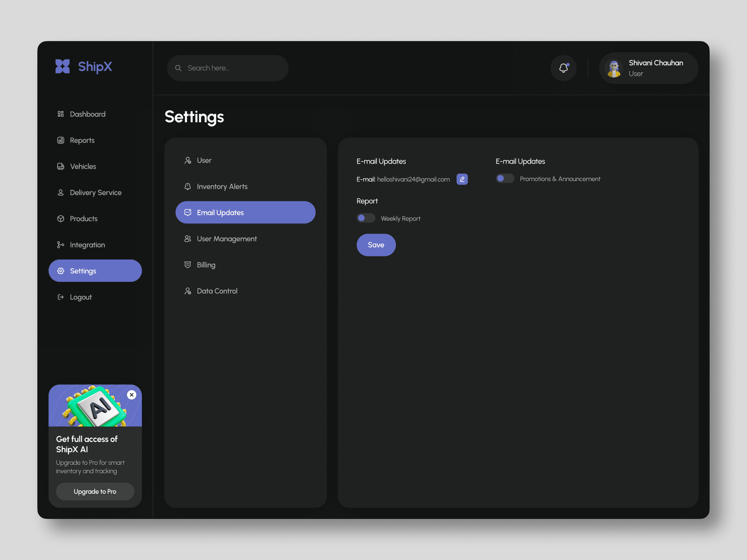The width and height of the screenshot is (747, 560).
Task: Toggle the Weekly Report switch
Action: [366, 218]
